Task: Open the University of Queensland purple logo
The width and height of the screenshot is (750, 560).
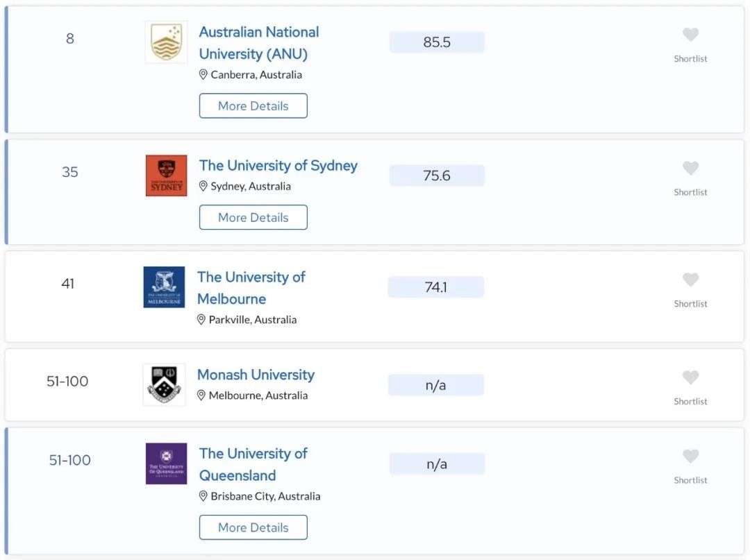Action: (166, 464)
